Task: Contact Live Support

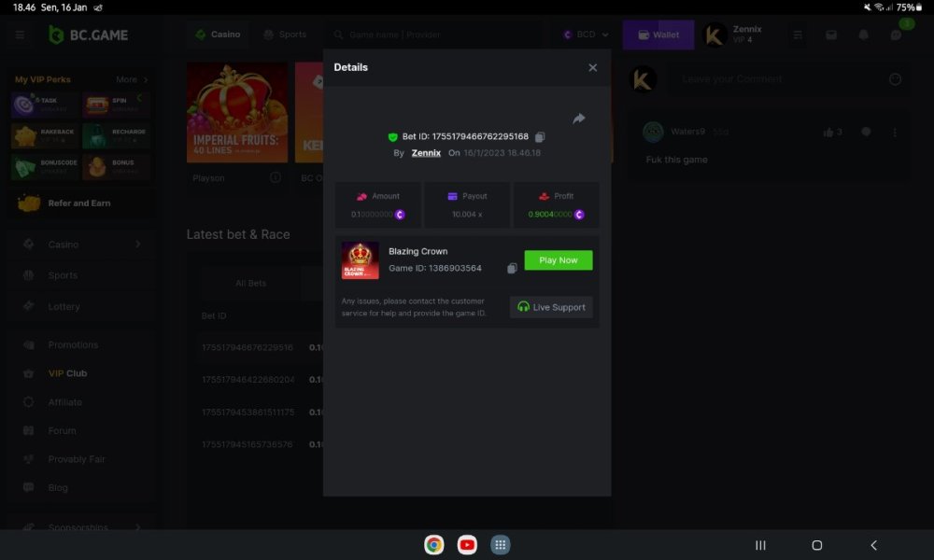Action: 551,307
